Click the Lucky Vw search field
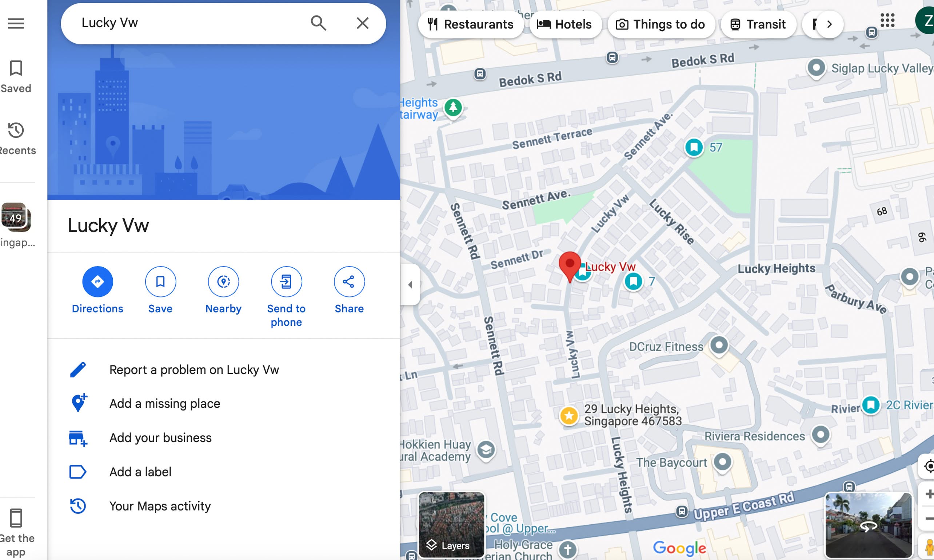Screen dimensions: 934x560 [x=189, y=23]
